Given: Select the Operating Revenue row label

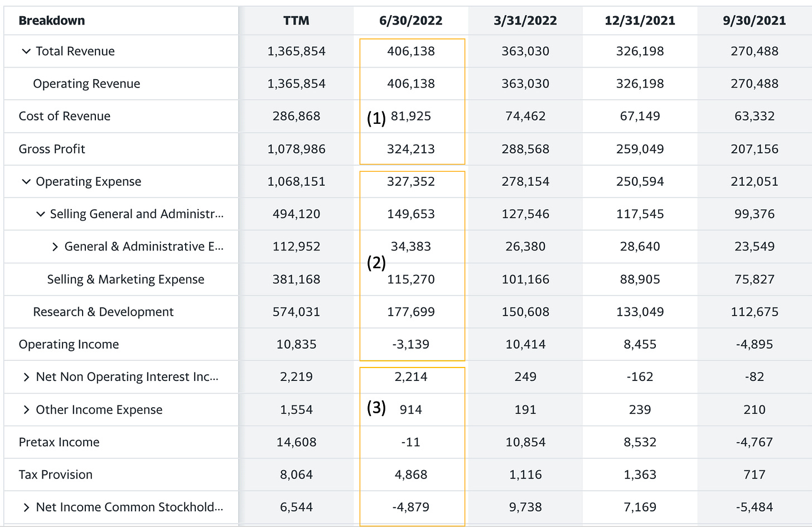Looking at the screenshot, I should point(86,84).
